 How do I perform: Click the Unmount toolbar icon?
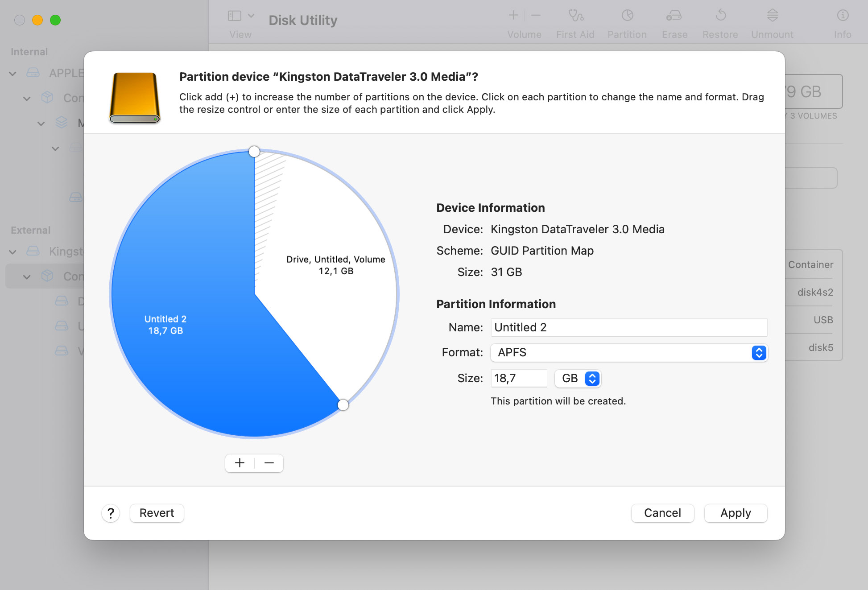click(x=773, y=16)
